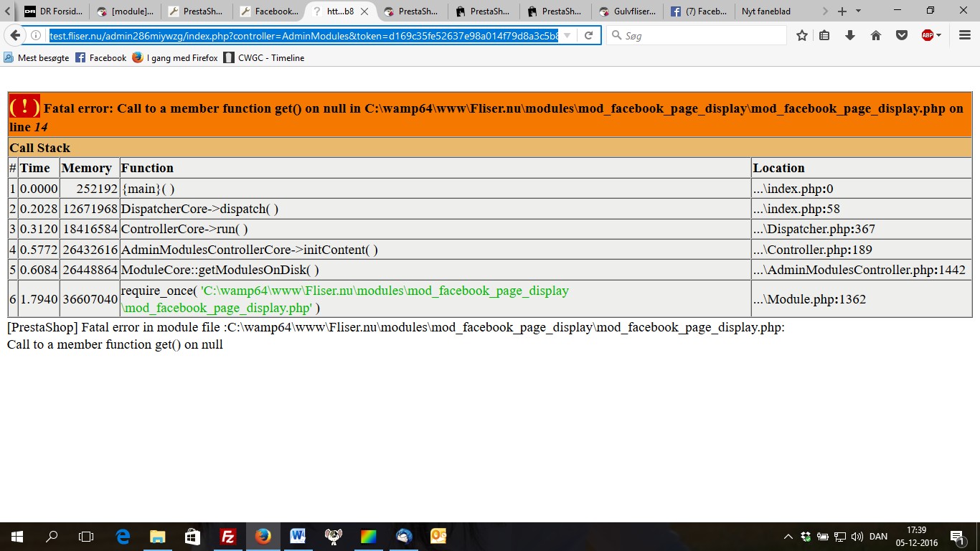The image size is (980, 551).
Task: Click the green require_once file path
Action: (345, 299)
